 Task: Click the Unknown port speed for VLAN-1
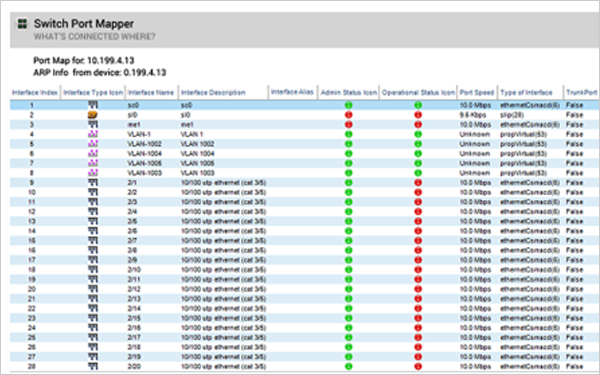tap(474, 134)
